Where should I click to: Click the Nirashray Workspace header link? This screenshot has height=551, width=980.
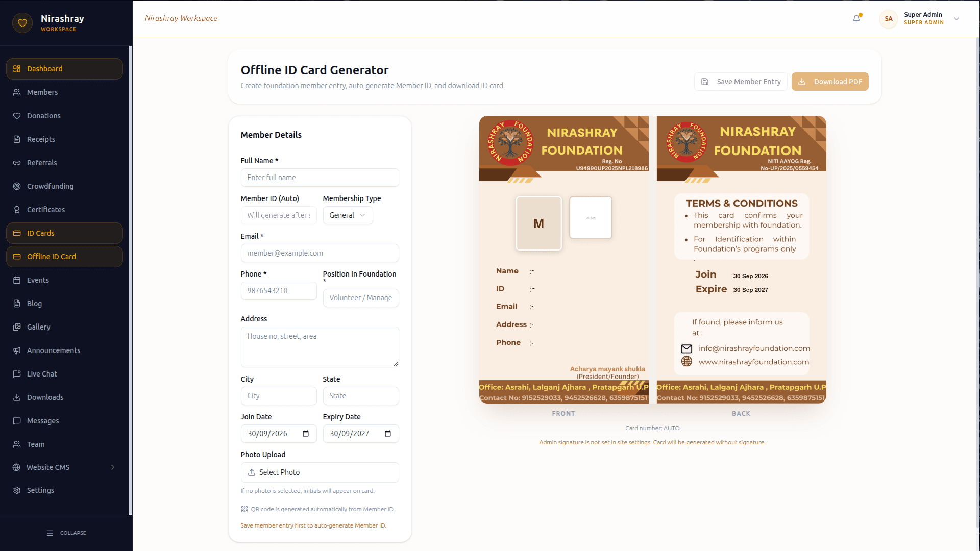tap(181, 18)
